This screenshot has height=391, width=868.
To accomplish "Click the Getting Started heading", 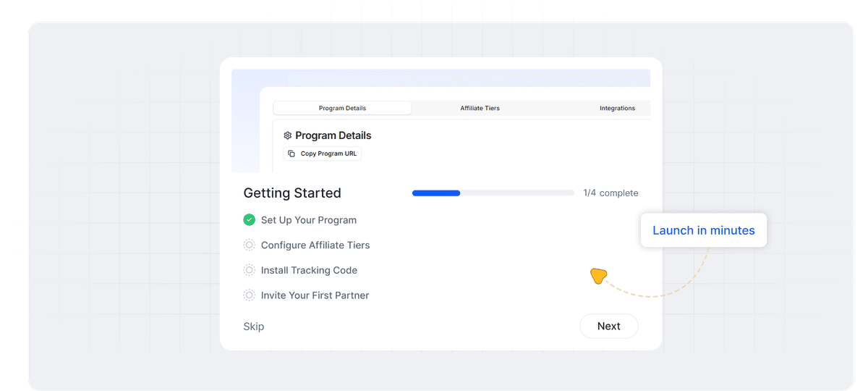I will click(x=292, y=193).
